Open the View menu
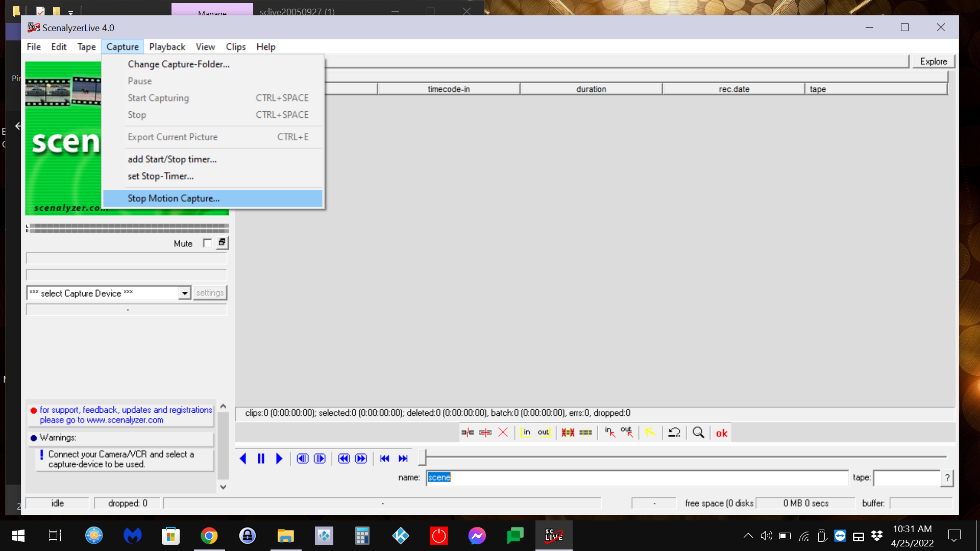This screenshot has height=551, width=980. pyautogui.click(x=205, y=47)
